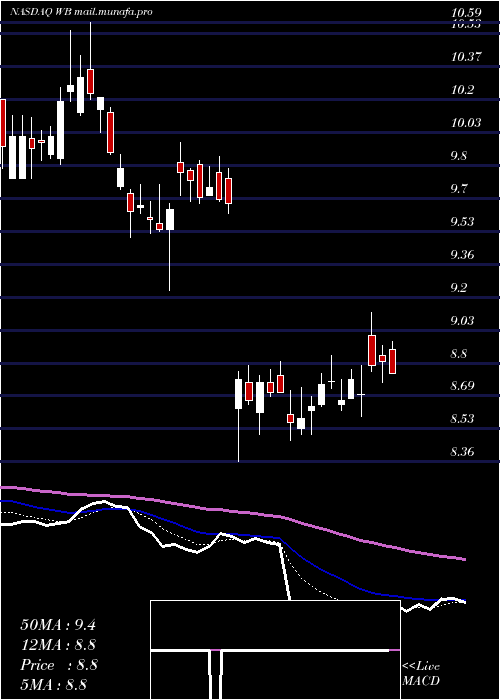Click the 10.59 price axis label
Screen dimensions: 500x700
(465, 13)
